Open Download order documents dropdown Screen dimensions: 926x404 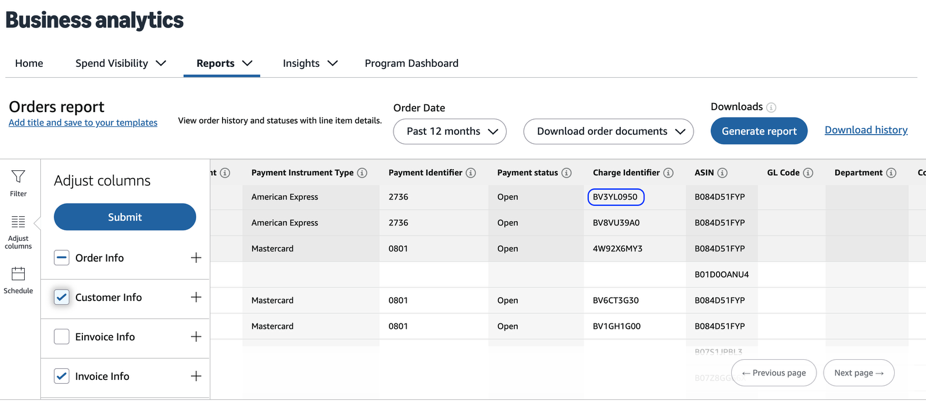[608, 131]
